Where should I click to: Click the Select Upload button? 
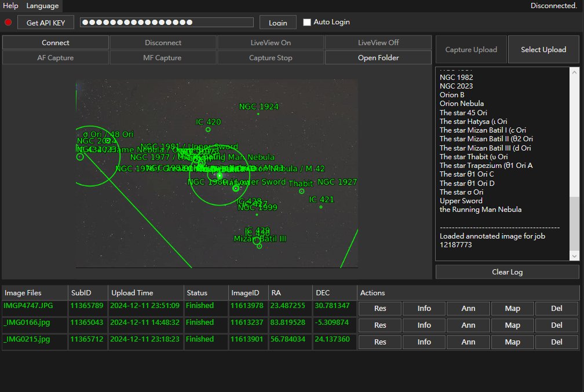pyautogui.click(x=543, y=50)
